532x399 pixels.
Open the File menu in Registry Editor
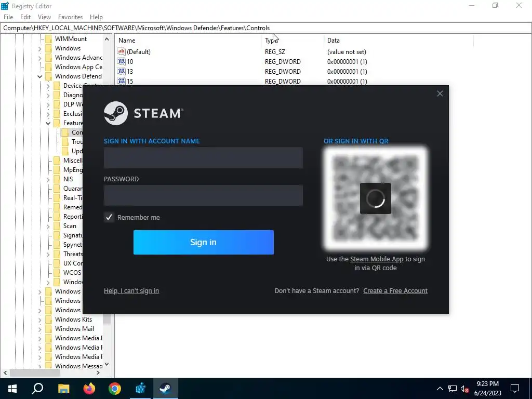tap(8, 17)
